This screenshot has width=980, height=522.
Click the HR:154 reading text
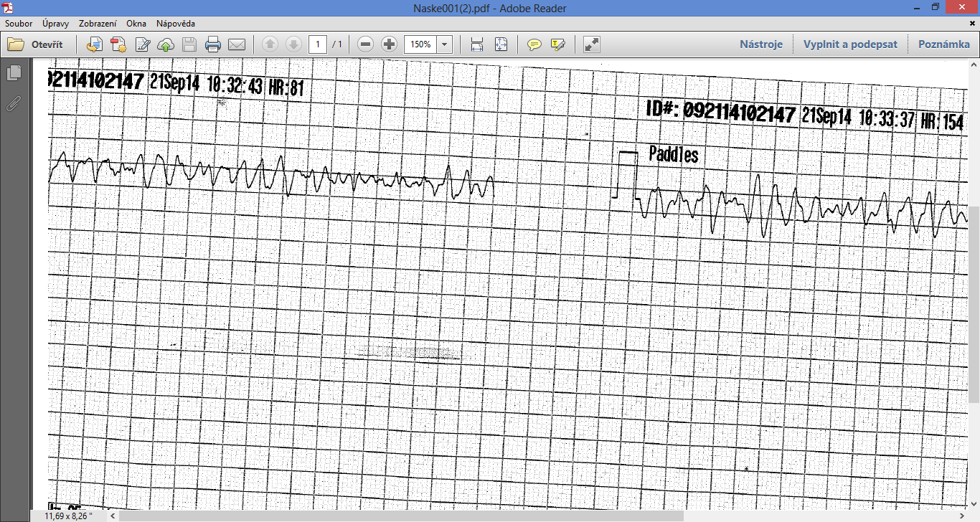[943, 120]
